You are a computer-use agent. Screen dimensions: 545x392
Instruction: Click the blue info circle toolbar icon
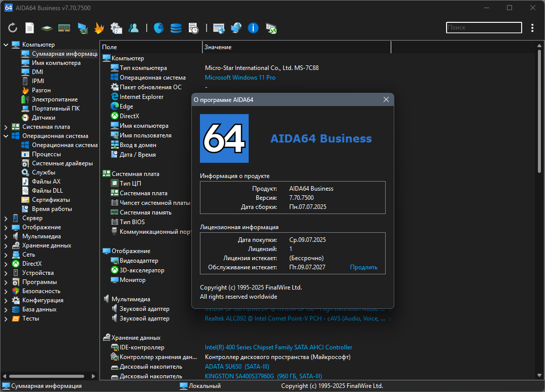click(253, 28)
